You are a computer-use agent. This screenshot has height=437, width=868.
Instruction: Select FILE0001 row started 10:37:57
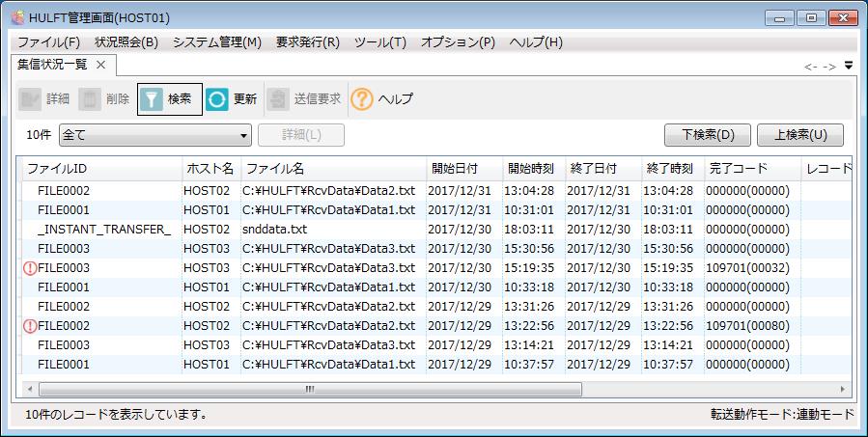(x=436, y=365)
